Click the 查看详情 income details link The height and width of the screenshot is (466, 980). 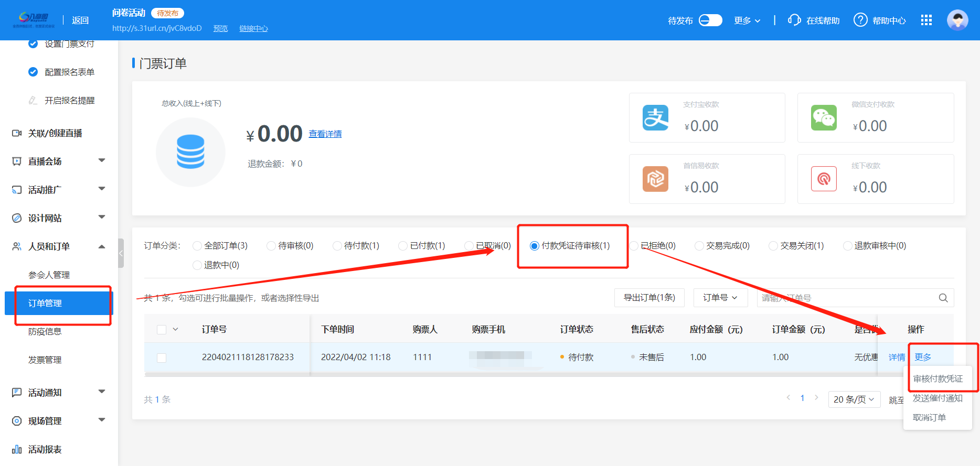click(325, 134)
